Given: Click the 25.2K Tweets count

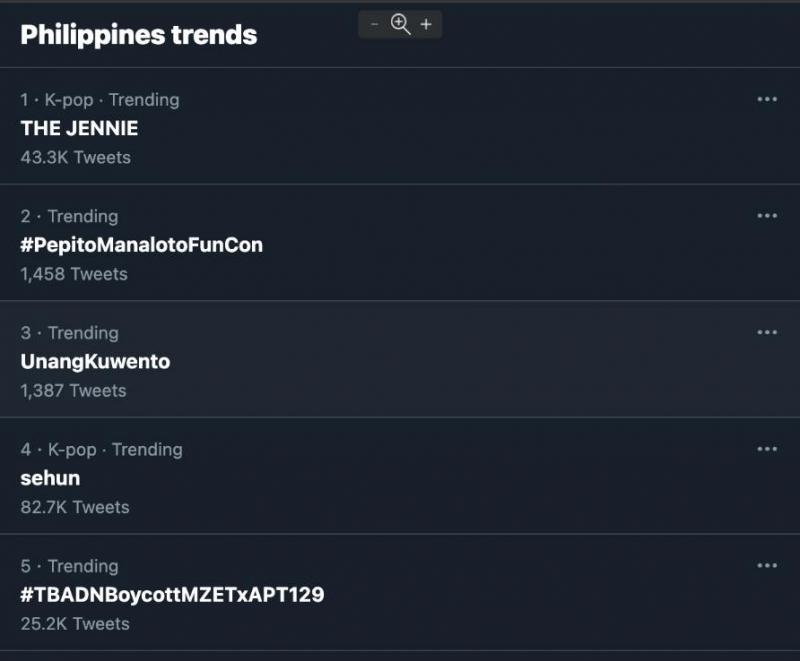Looking at the screenshot, I should [x=75, y=624].
